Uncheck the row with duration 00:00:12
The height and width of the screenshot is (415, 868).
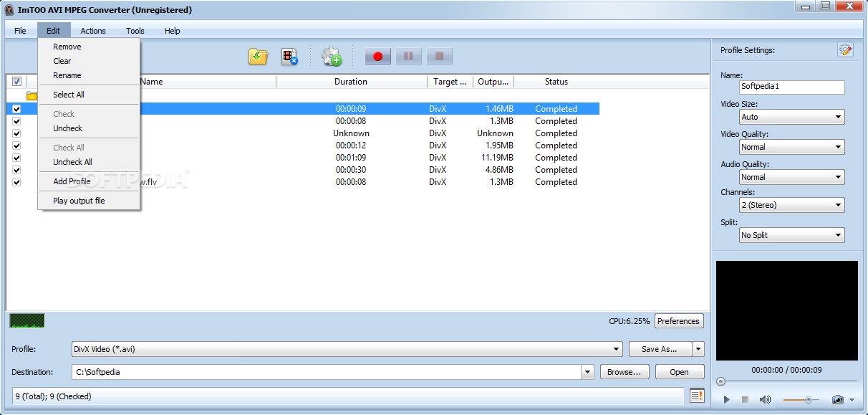16,146
